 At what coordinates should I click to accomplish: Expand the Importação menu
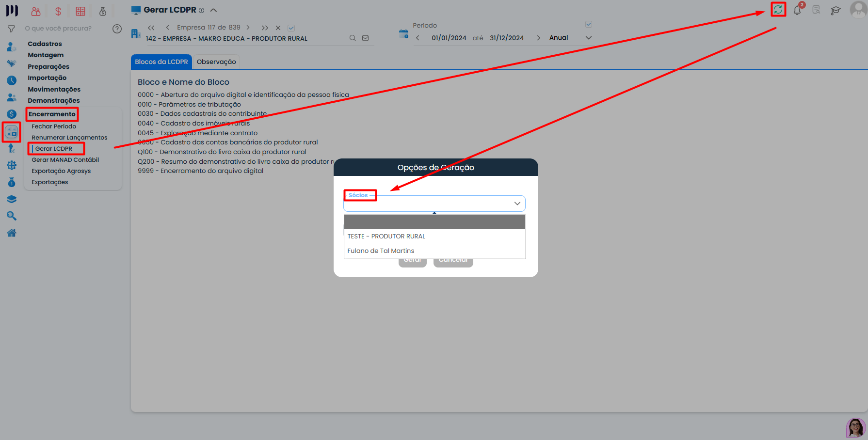point(47,78)
